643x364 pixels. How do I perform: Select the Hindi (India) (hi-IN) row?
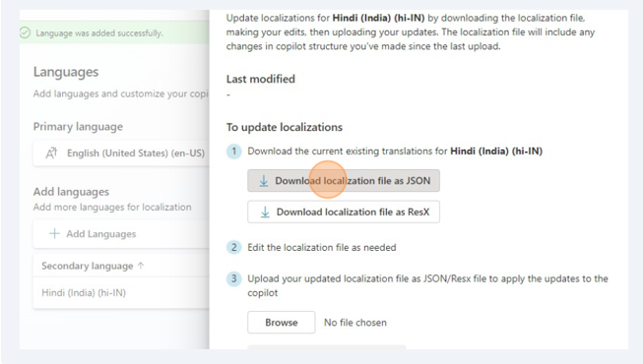pos(121,293)
